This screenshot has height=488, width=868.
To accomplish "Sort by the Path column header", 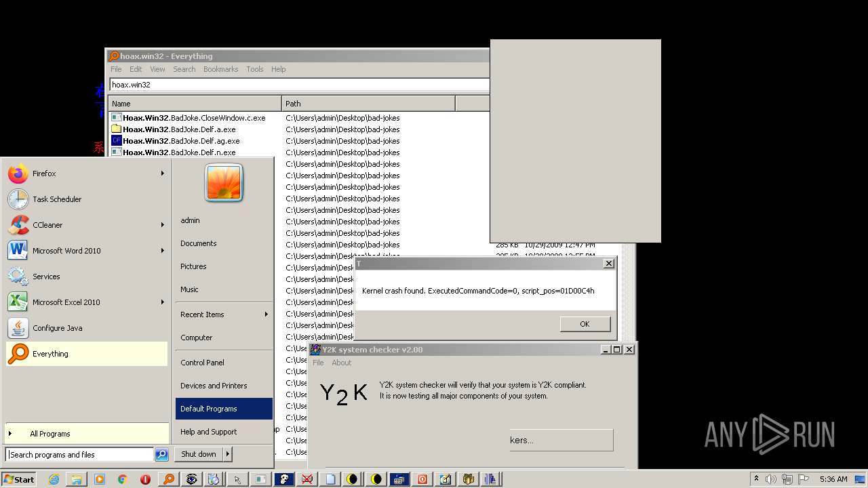I will point(368,104).
